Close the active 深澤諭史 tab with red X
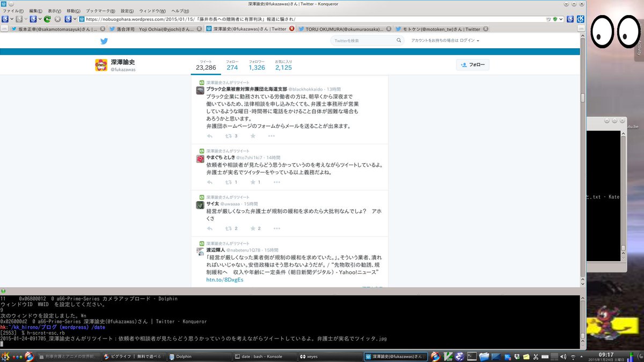 [292, 28]
